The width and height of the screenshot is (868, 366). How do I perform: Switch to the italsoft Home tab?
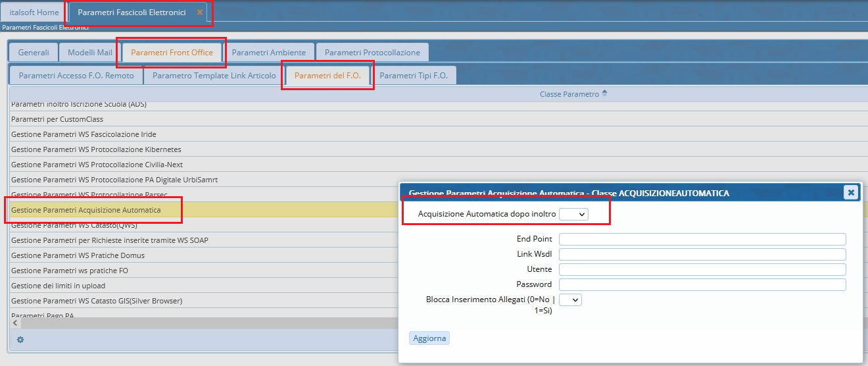point(34,13)
